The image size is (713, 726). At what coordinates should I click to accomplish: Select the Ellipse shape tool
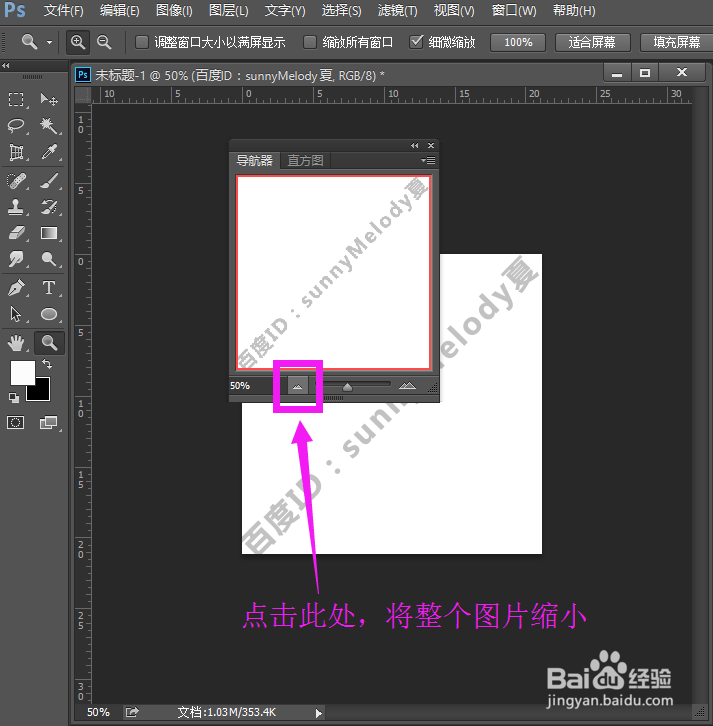pos(49,314)
